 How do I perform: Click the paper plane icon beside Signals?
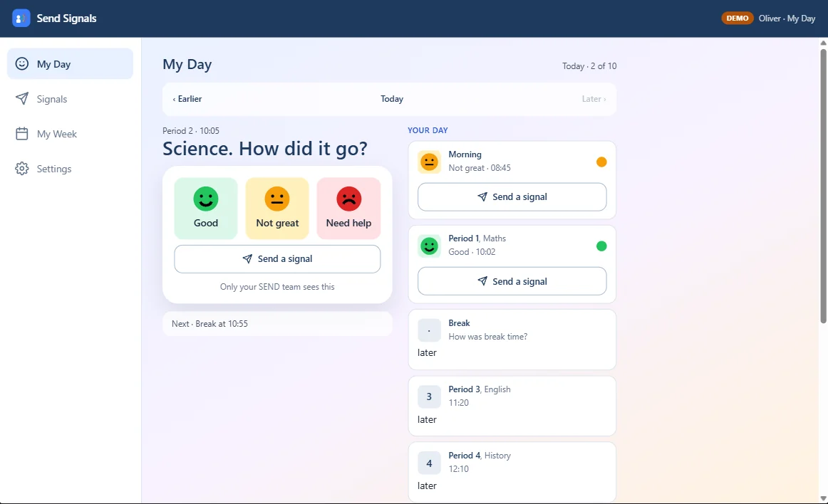(x=21, y=99)
